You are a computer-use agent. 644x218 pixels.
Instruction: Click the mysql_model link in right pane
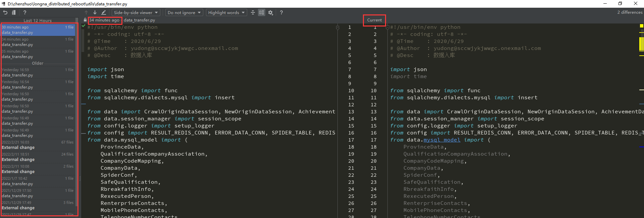(x=442, y=140)
